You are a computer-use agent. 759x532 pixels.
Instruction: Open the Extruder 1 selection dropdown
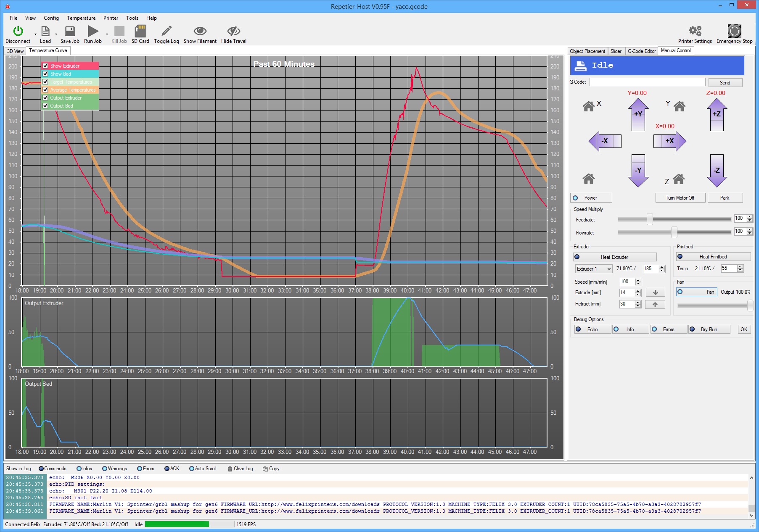[594, 269]
